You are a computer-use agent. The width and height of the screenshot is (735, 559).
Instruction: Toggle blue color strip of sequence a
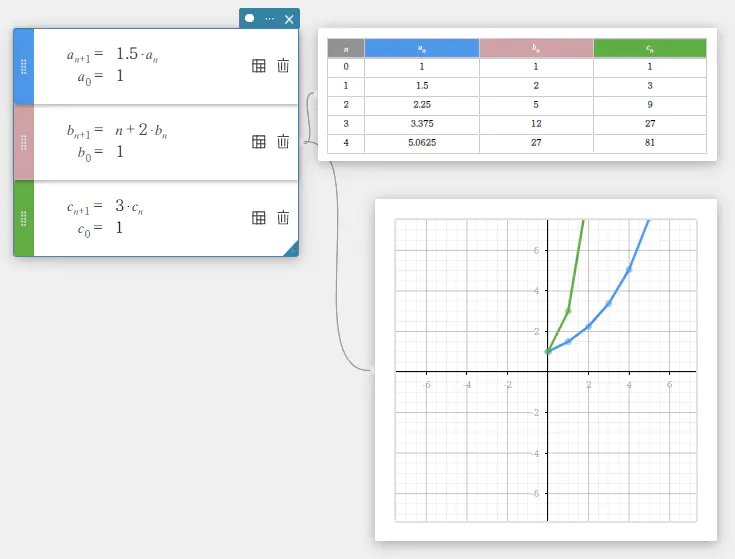pos(24,66)
